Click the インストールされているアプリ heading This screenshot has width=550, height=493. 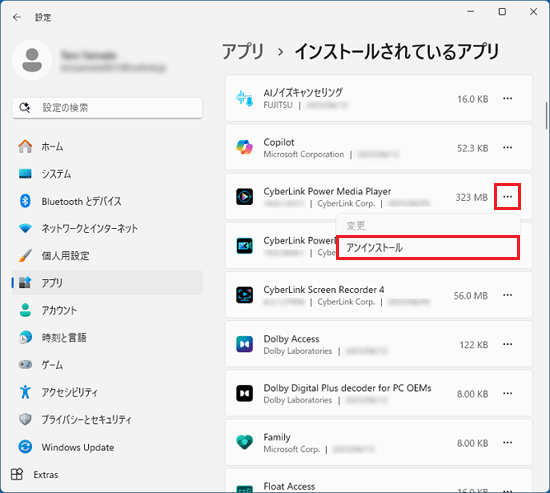click(x=397, y=52)
